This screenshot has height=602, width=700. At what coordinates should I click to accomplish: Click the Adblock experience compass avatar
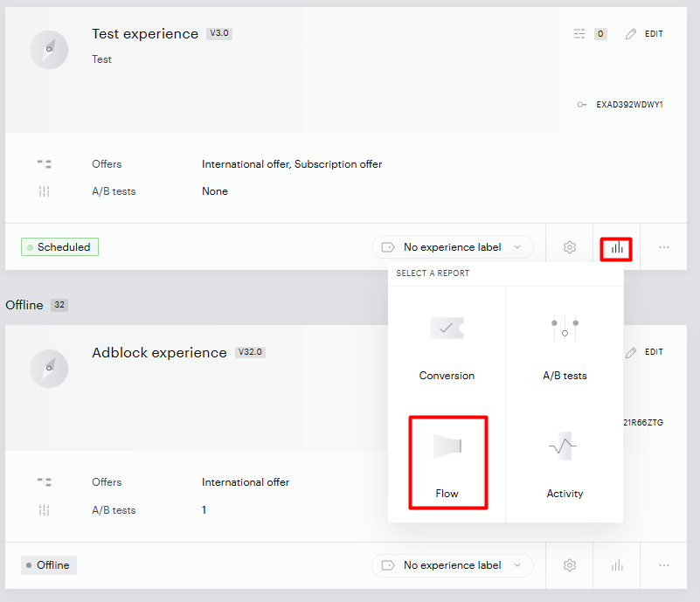pos(49,369)
